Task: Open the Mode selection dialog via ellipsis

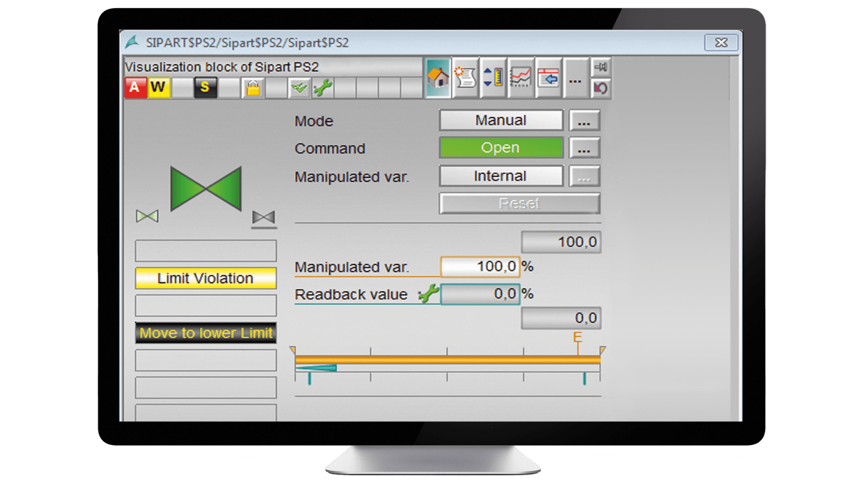Action: (x=584, y=121)
